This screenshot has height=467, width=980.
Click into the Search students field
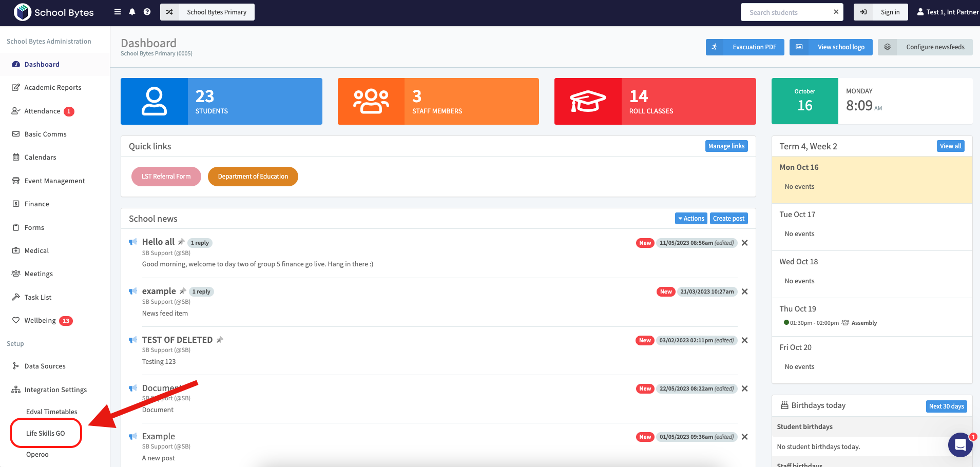pos(785,12)
